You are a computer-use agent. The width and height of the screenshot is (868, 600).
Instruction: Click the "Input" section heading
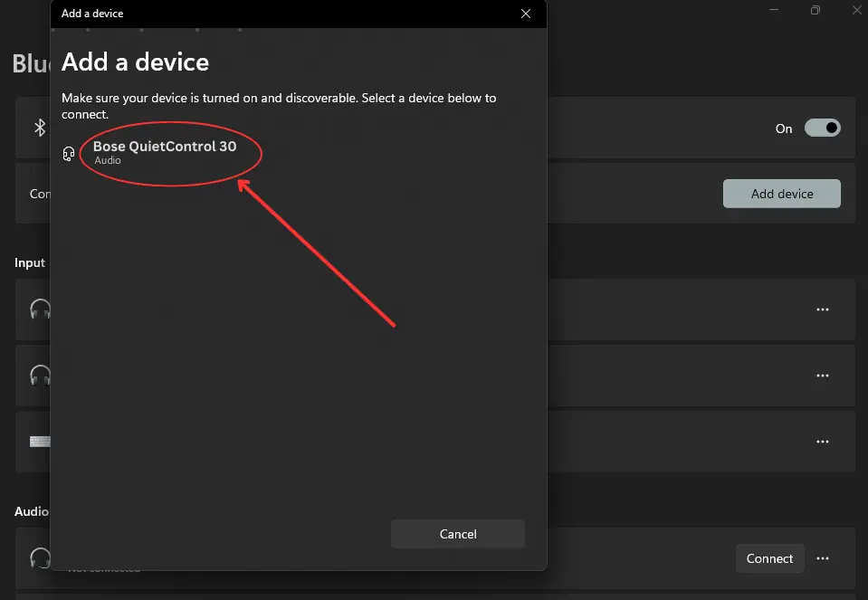[x=30, y=263]
